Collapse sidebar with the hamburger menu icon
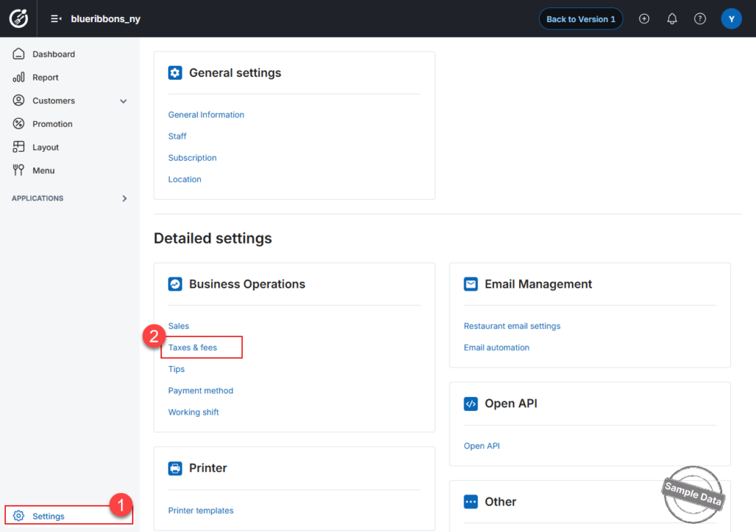This screenshot has width=756, height=532. click(x=56, y=18)
